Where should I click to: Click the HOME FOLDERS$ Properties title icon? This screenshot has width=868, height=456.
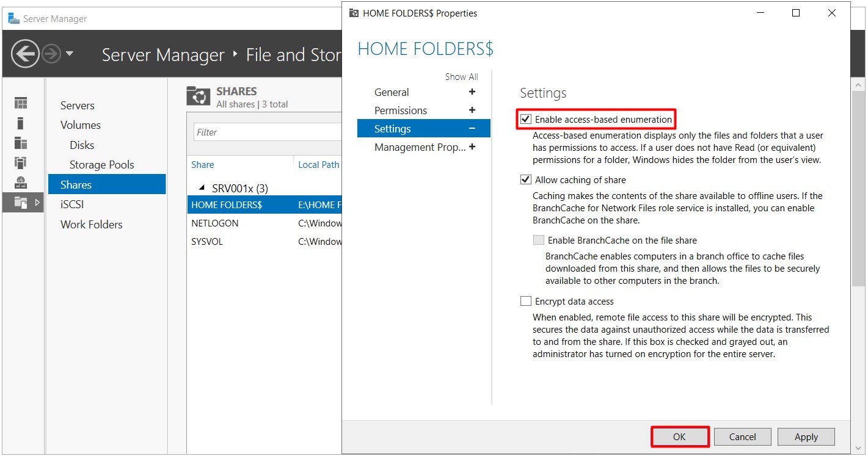[354, 13]
